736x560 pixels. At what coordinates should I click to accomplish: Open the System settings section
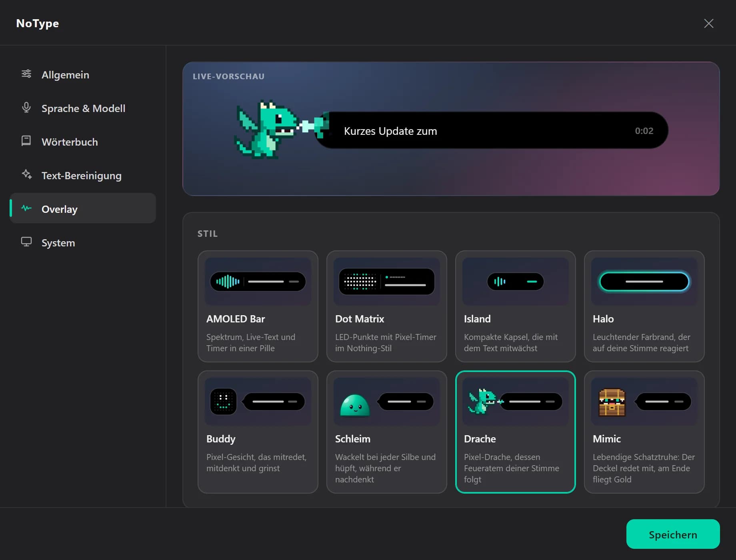83,242
